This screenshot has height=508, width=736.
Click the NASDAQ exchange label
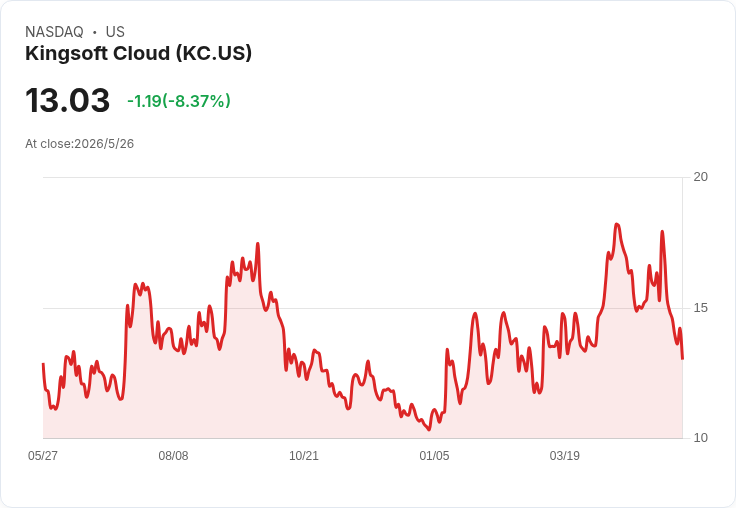point(54,32)
